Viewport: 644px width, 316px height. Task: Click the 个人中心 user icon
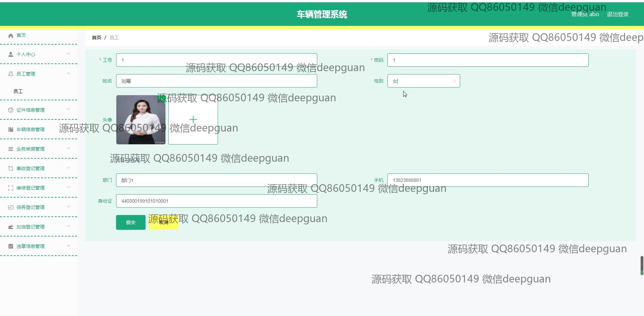[x=11, y=54]
